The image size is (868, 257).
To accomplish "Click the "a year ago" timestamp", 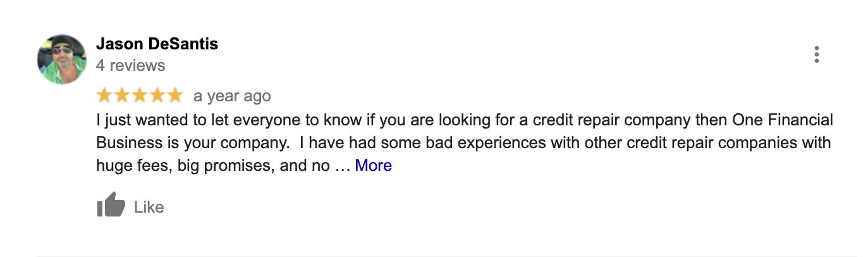I will coord(232,96).
